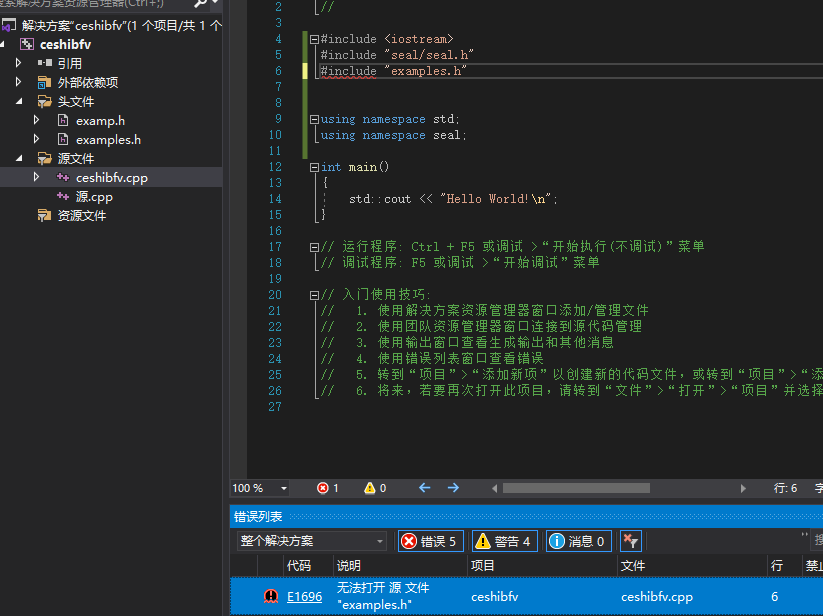Go to next issue with right arrow
Screen dimensions: 823x616
click(453, 488)
